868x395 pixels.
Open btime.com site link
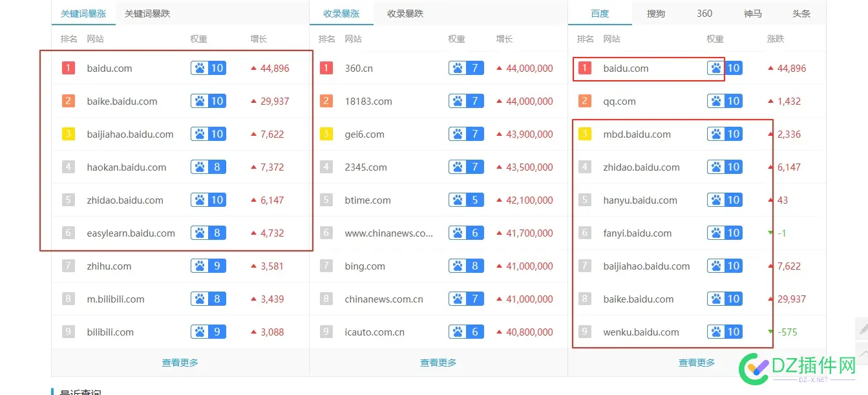(368, 200)
